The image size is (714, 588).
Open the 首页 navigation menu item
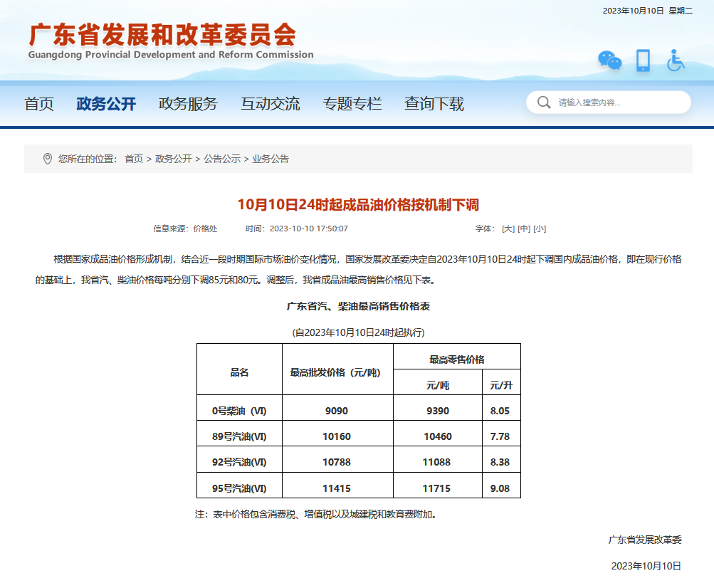coord(39,104)
